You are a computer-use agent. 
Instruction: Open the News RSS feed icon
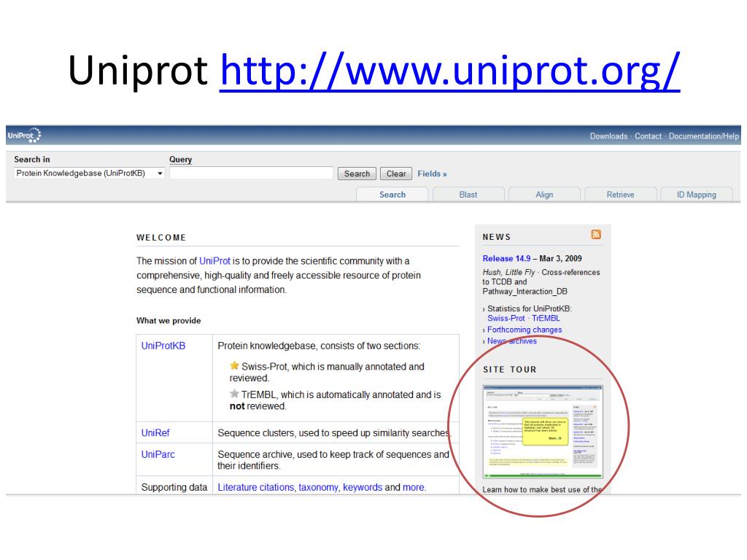pyautogui.click(x=596, y=234)
